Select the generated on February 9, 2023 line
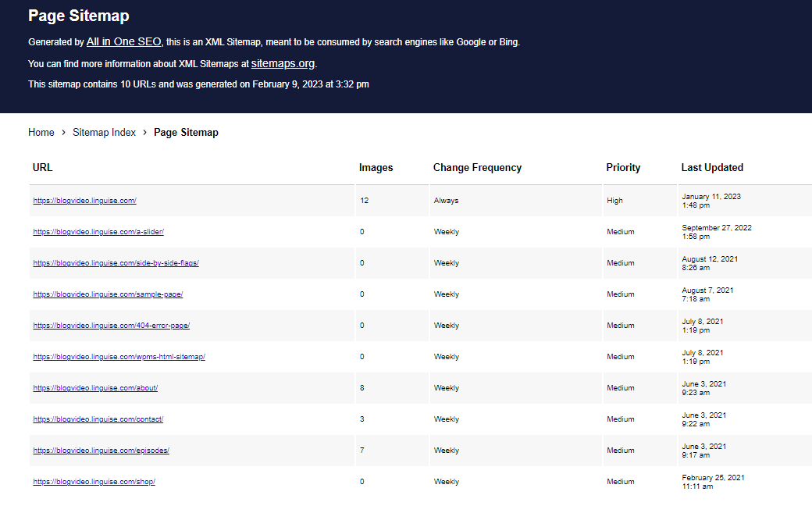The image size is (812, 506). click(198, 84)
